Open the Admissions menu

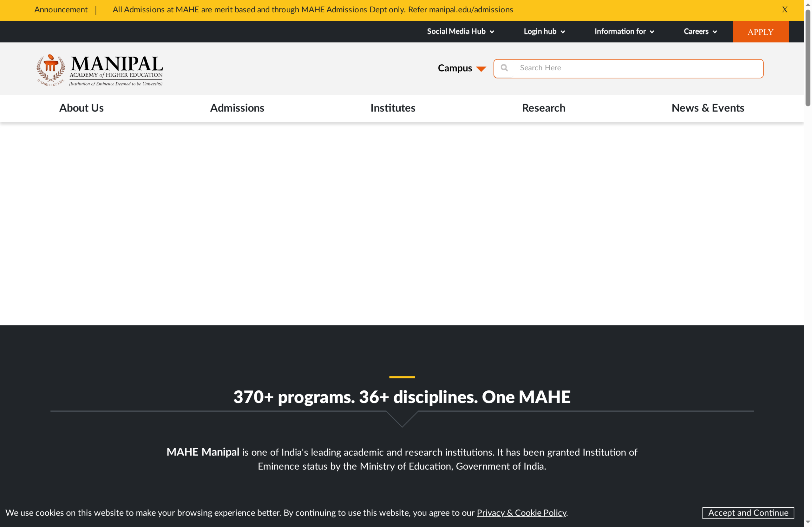pos(237,108)
